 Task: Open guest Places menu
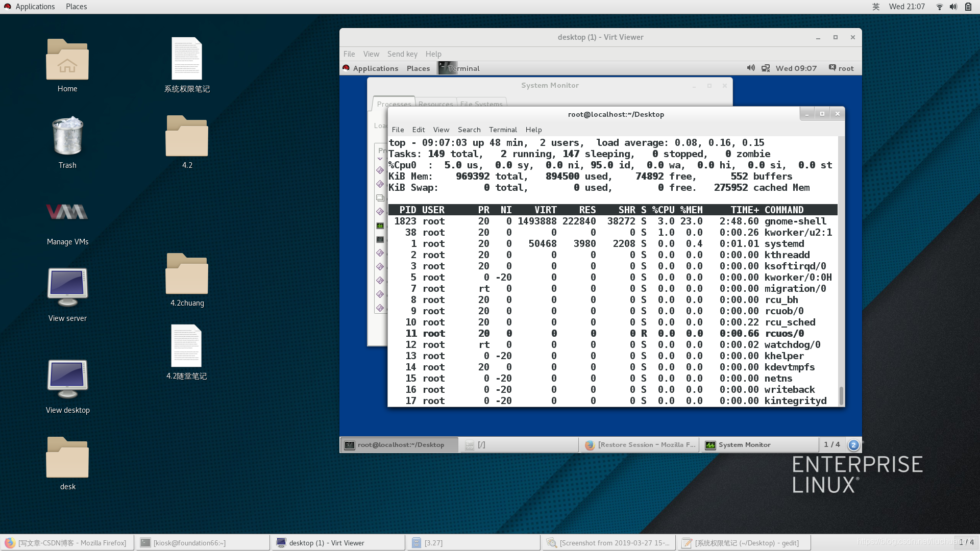(x=418, y=68)
